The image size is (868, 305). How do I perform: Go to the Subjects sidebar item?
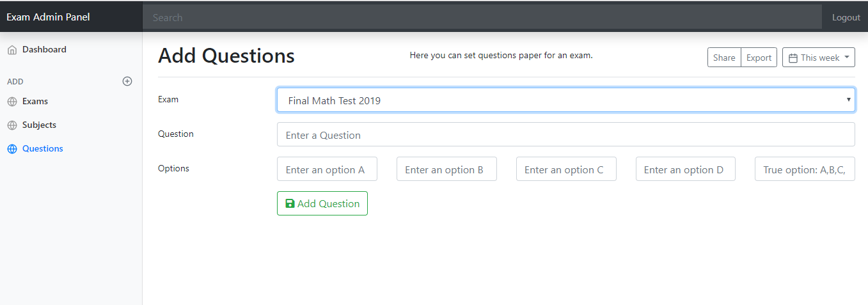coord(39,125)
